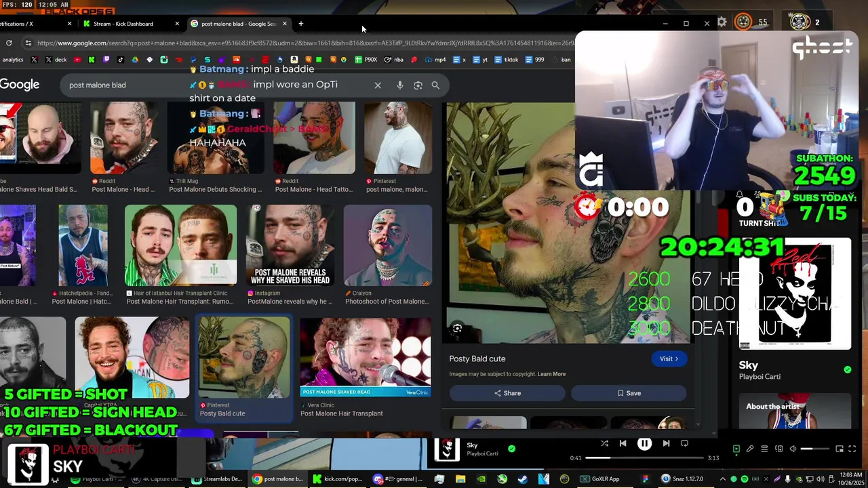This screenshot has width=868, height=488.
Task: Reload the page in Chrome
Action: [x=9, y=43]
